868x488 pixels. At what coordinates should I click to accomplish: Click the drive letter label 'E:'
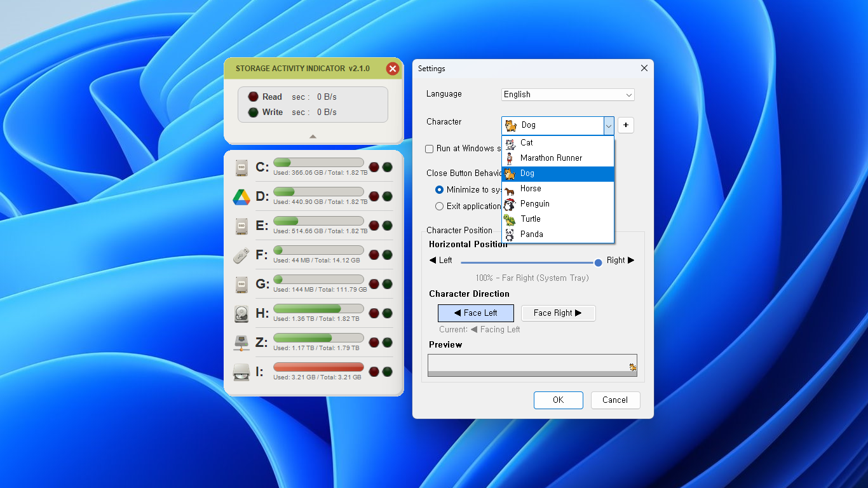pos(262,226)
